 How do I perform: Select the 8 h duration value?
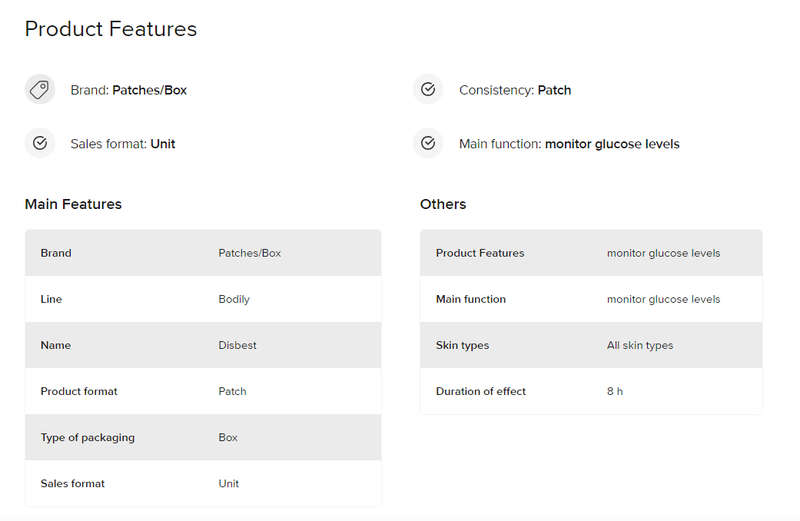coord(615,391)
